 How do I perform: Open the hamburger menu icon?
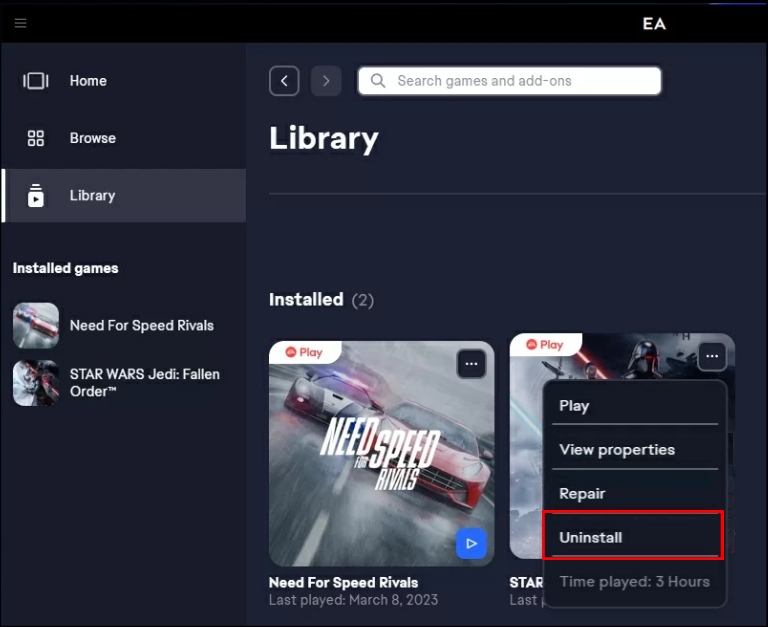[21, 23]
